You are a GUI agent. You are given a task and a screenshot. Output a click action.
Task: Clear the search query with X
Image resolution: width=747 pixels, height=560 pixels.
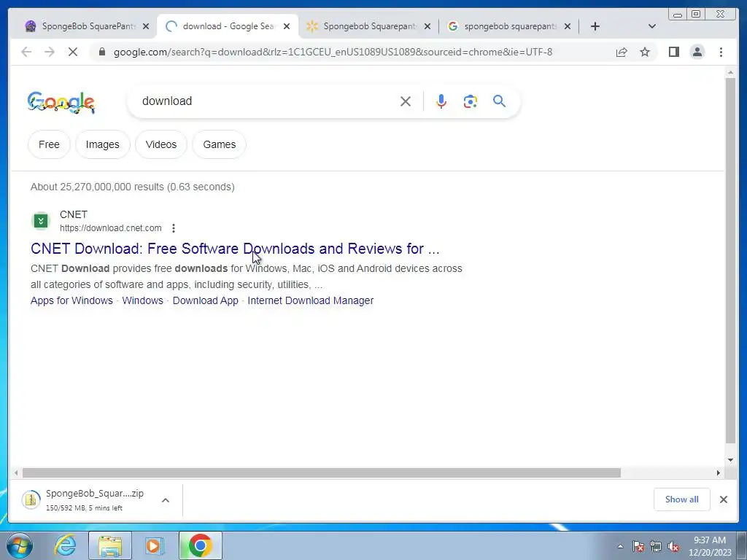point(406,101)
